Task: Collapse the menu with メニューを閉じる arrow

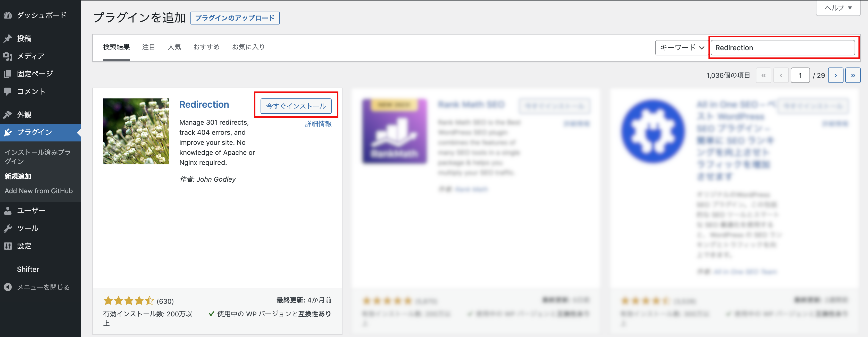Action: tap(8, 287)
